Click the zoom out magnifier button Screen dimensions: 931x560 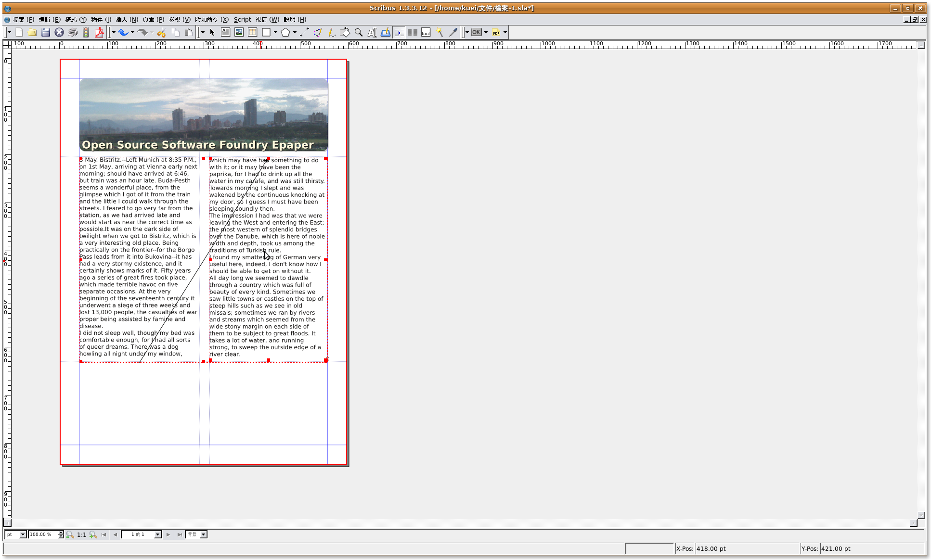[70, 535]
